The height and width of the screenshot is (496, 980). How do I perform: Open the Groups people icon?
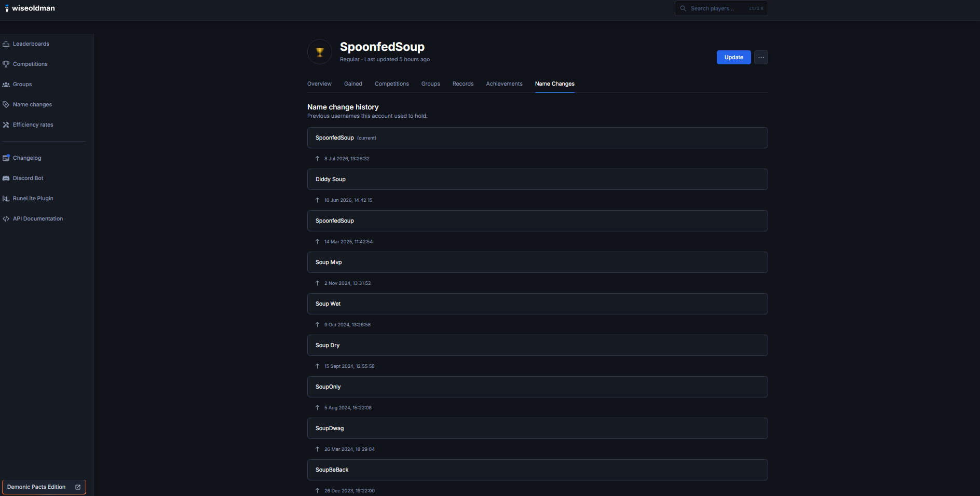(6, 85)
